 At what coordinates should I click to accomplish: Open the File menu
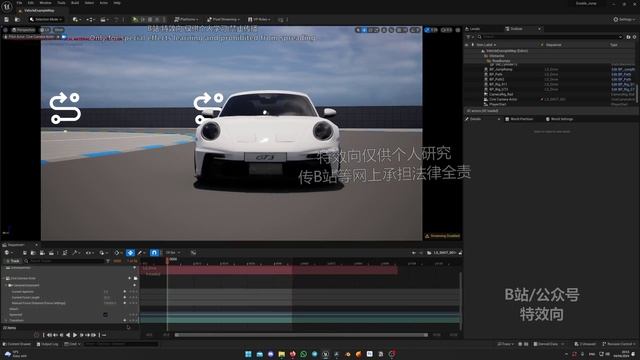click(19, 3)
